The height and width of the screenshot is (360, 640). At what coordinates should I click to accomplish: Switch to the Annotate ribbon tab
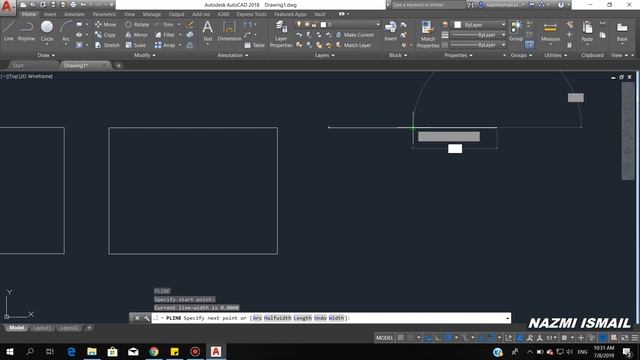pyautogui.click(x=74, y=14)
